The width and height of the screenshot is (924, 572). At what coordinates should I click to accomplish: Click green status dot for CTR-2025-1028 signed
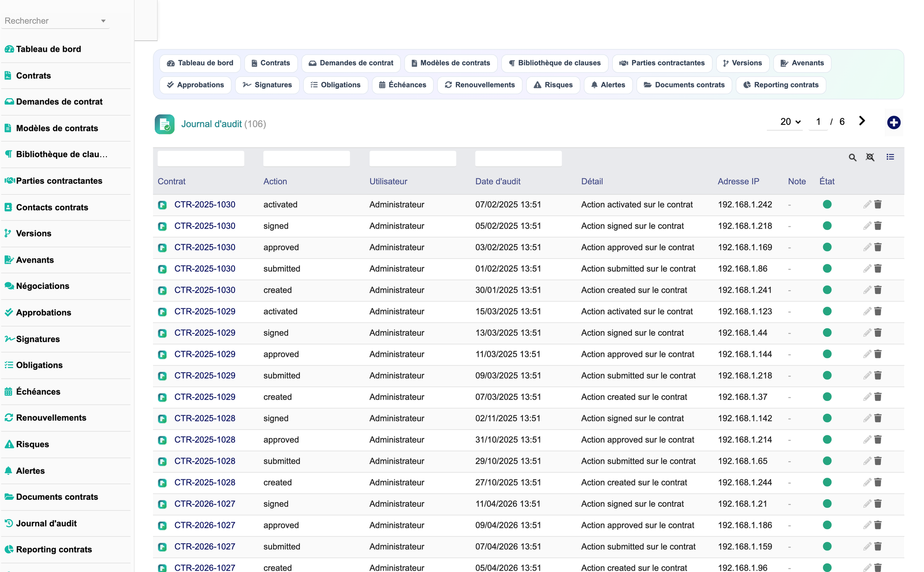click(x=827, y=418)
